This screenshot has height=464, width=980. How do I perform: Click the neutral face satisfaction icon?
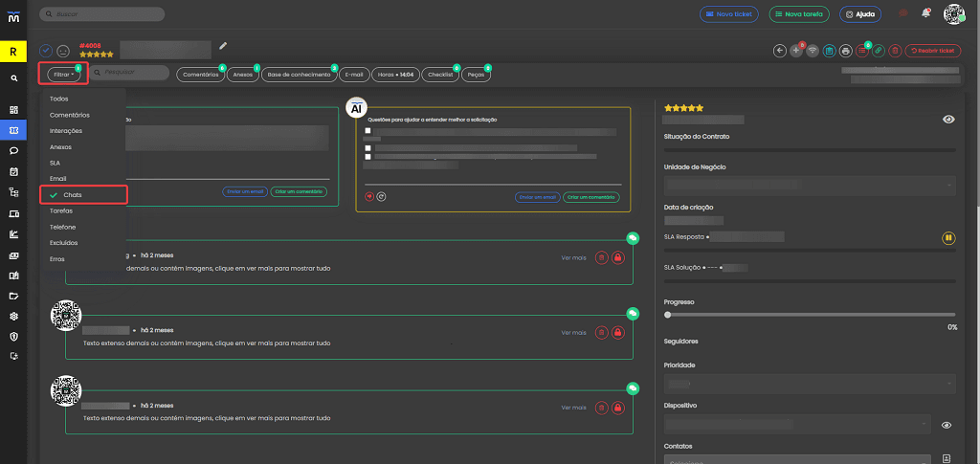[x=63, y=51]
